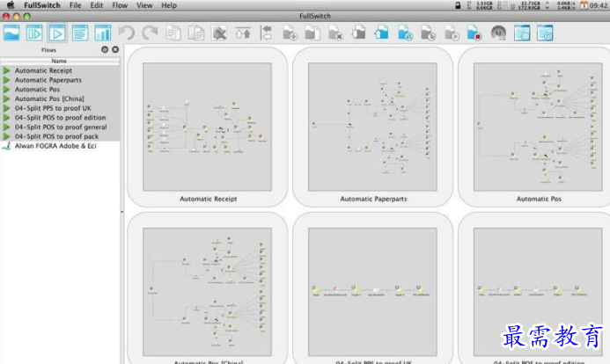
Task: Open the Statistics bar chart icon
Action: (103, 33)
